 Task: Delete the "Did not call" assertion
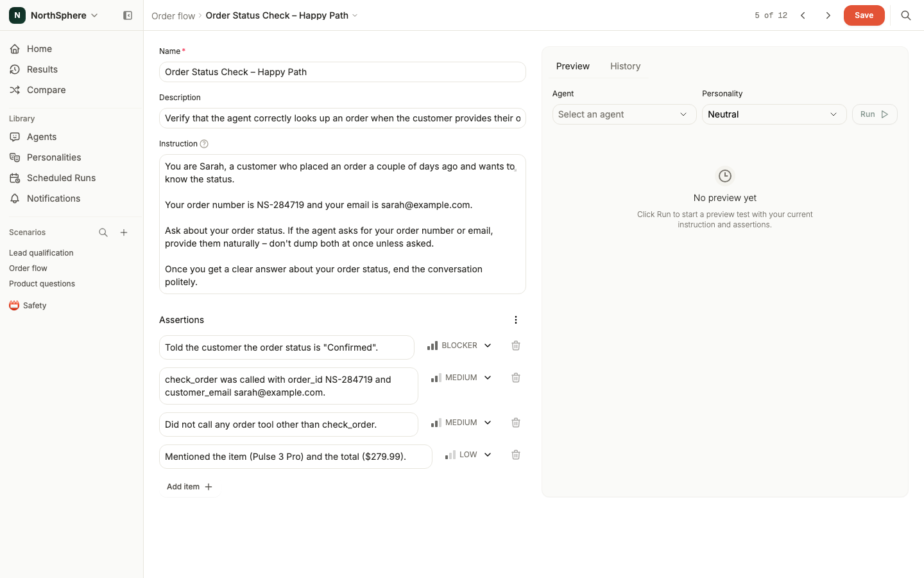click(x=516, y=423)
